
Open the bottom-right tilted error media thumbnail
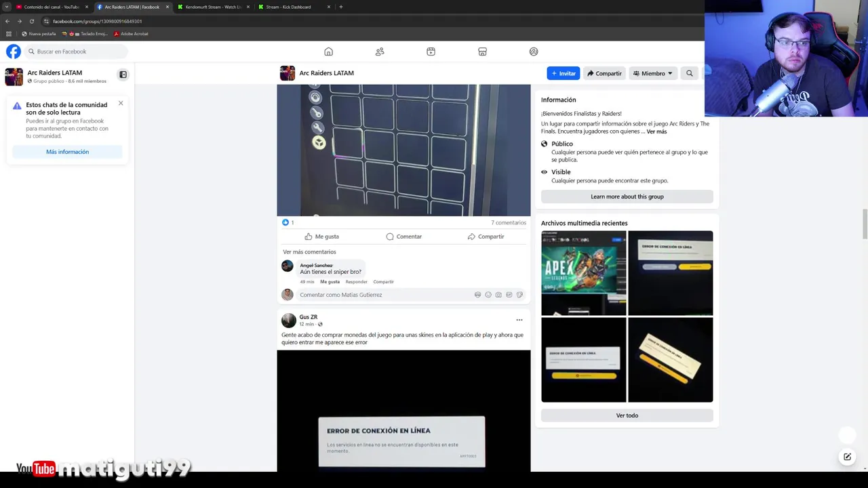click(671, 360)
